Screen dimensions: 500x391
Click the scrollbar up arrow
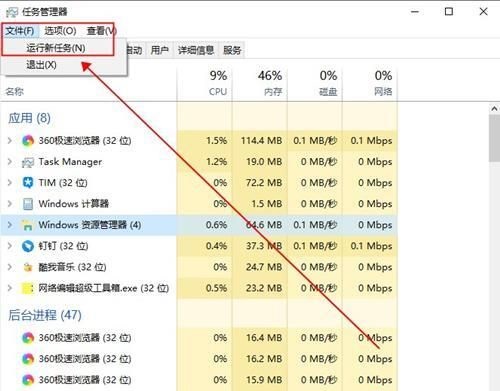pyautogui.click(x=494, y=109)
